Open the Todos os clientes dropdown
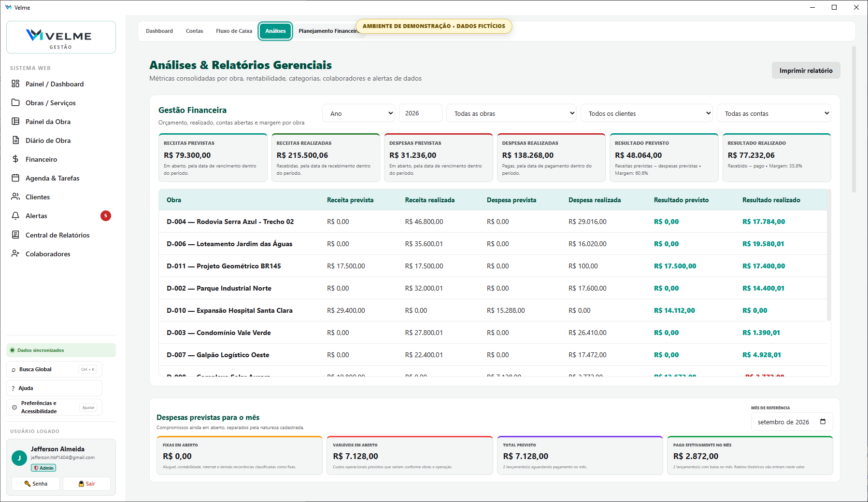This screenshot has height=502, width=868. 647,113
